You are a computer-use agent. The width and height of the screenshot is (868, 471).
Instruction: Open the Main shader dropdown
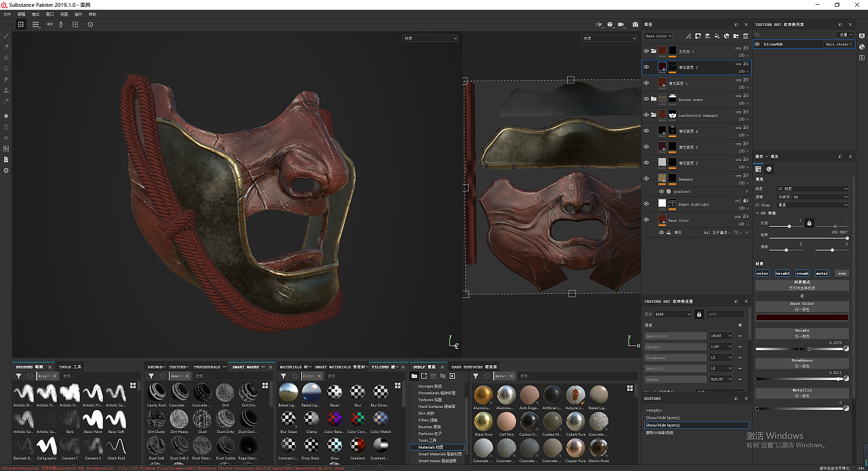[838, 44]
